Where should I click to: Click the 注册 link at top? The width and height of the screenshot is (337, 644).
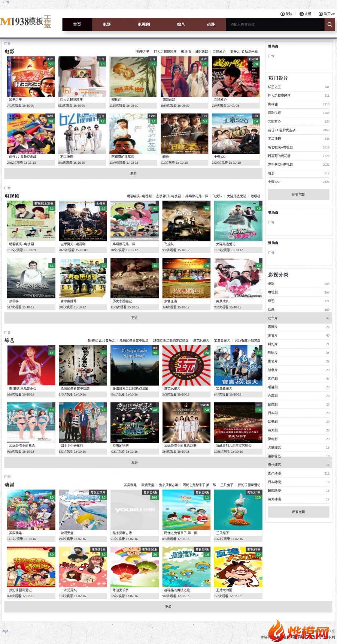click(x=308, y=14)
